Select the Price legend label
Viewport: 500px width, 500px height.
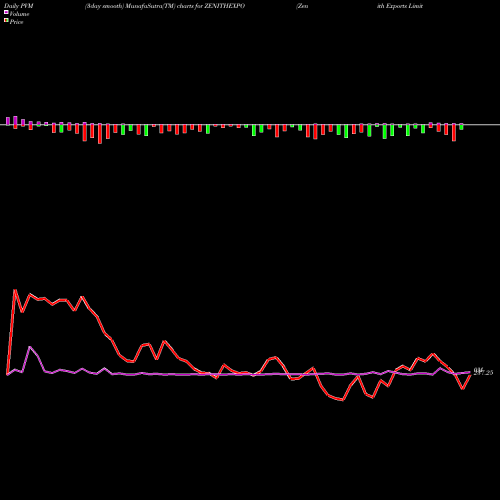click(x=16, y=22)
